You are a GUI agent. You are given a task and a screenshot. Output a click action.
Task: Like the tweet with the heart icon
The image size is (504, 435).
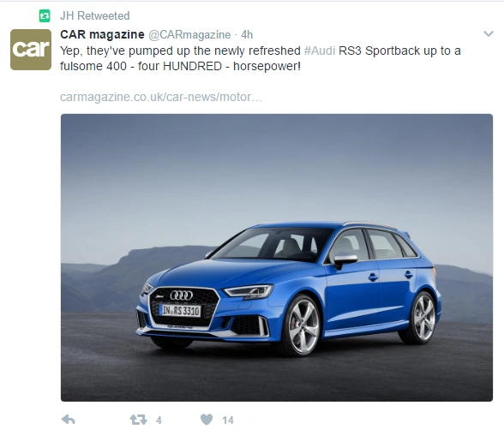point(207,420)
